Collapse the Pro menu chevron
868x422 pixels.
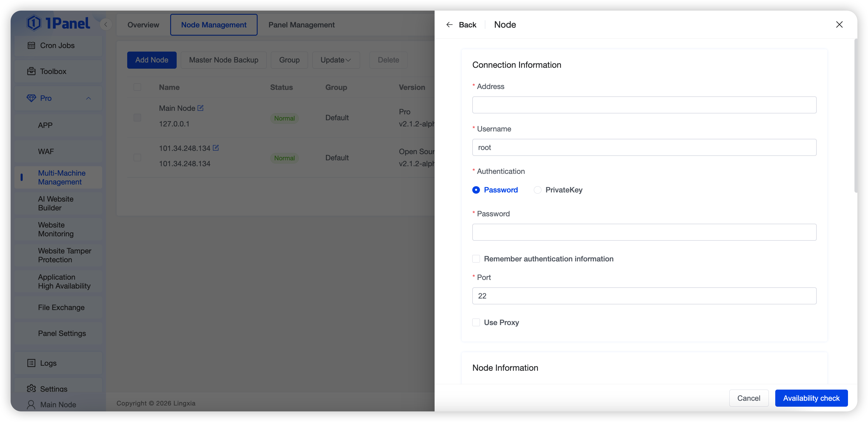(x=89, y=98)
